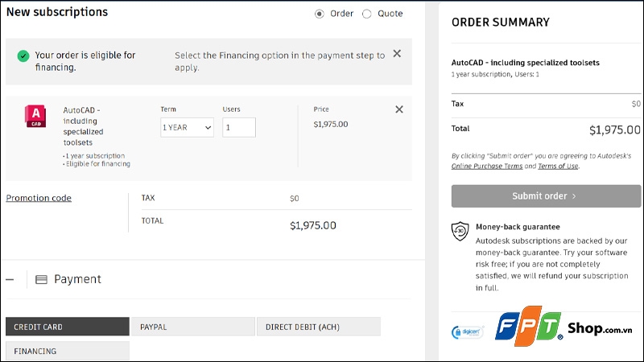
Task: Choose the Credit Card payment tab
Action: tap(67, 327)
